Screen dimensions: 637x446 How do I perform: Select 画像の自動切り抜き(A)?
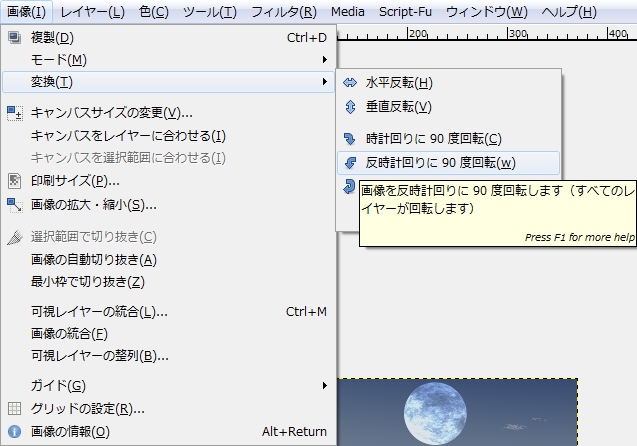point(168,260)
